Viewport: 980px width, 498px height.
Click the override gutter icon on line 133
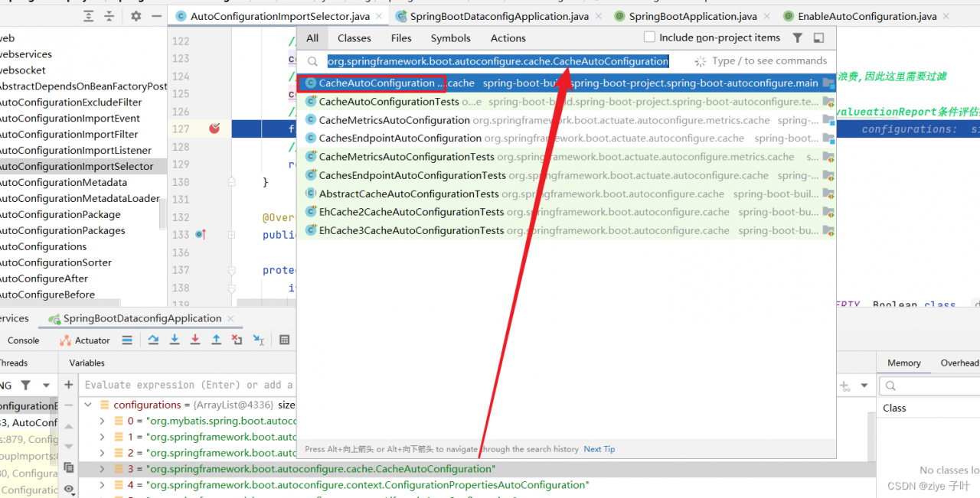[201, 235]
